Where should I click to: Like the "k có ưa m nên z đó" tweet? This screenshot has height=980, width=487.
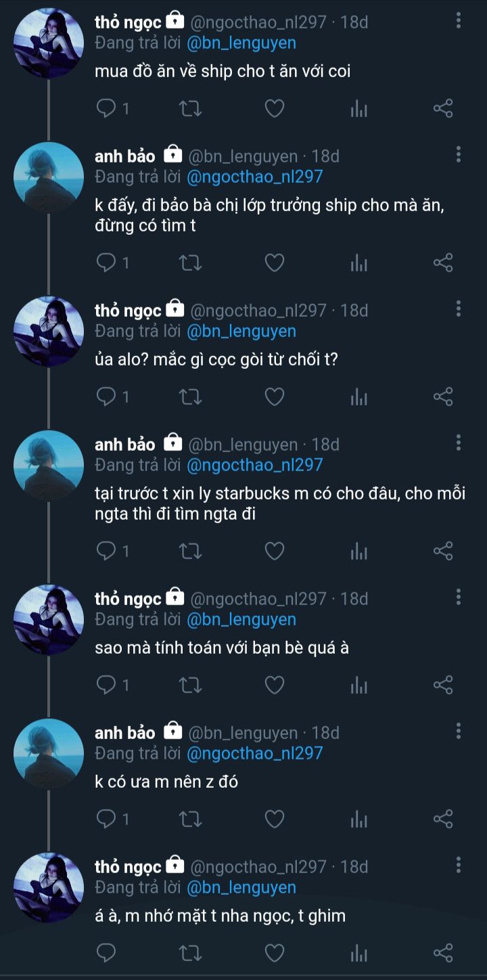tap(274, 819)
